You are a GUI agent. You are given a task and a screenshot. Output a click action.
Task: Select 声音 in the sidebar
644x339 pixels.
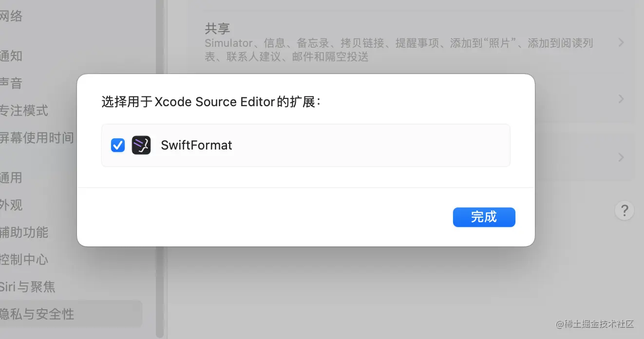(x=11, y=83)
